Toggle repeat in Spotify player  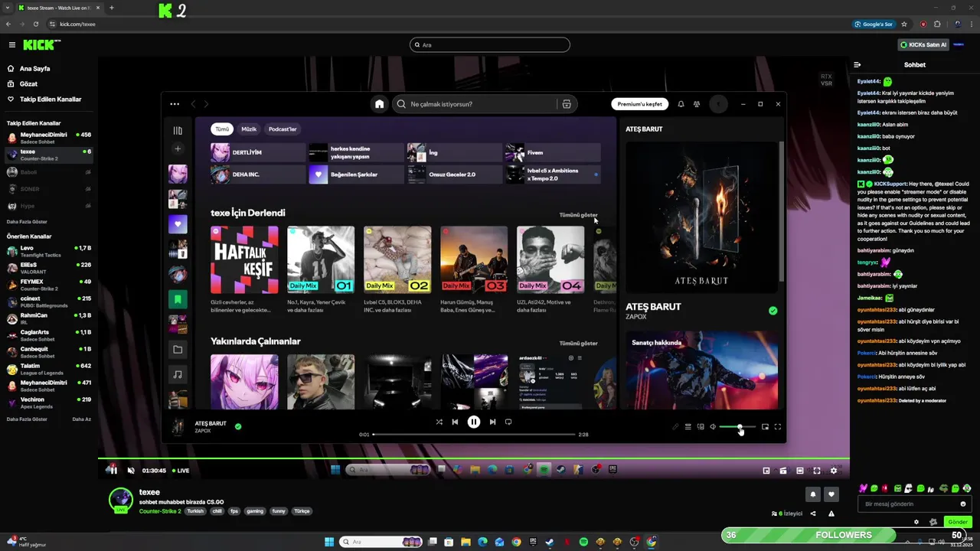[x=508, y=422]
